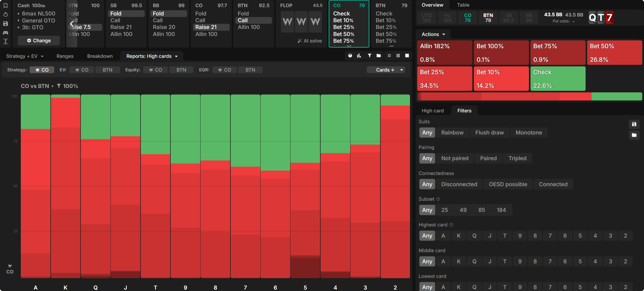
Task: Select subset size 184
Action: coord(501,210)
